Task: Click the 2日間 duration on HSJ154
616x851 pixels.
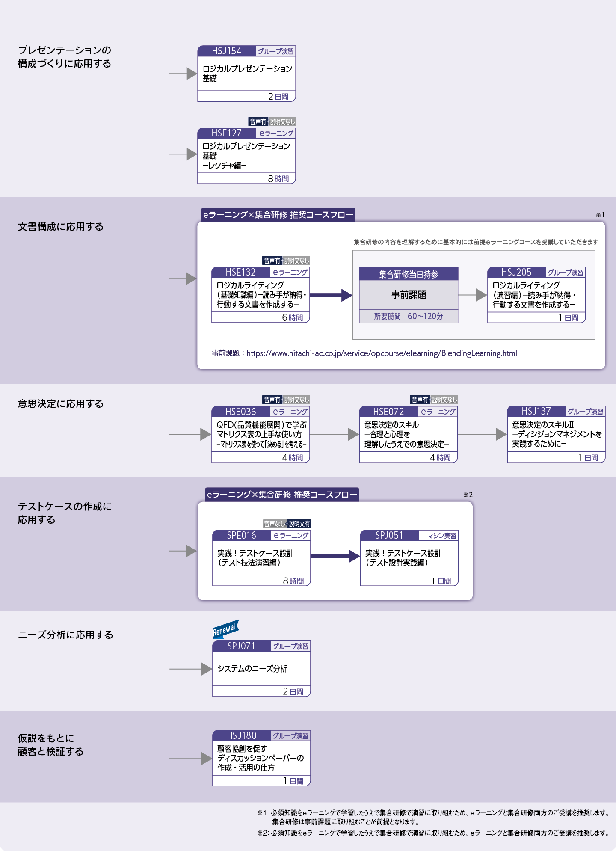Action: click(278, 97)
